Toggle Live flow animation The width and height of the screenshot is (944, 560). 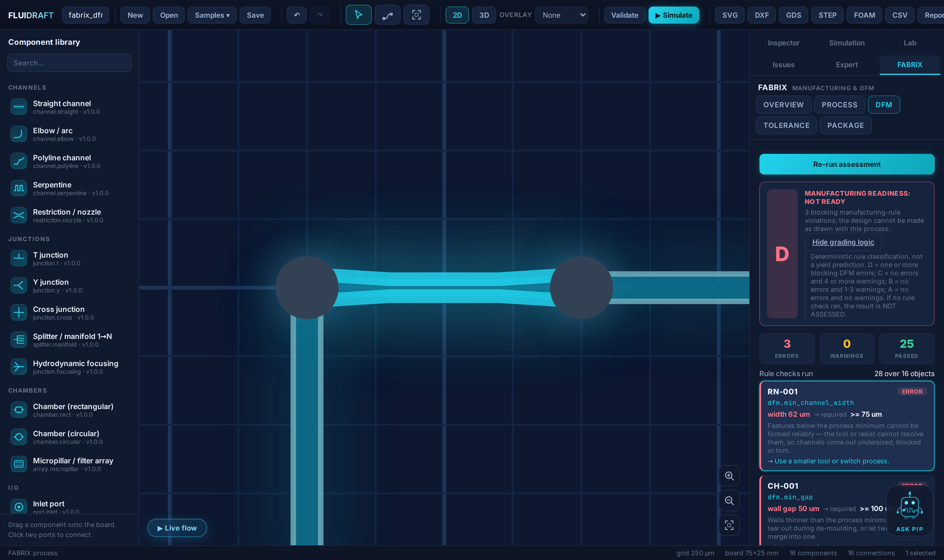[x=177, y=528]
